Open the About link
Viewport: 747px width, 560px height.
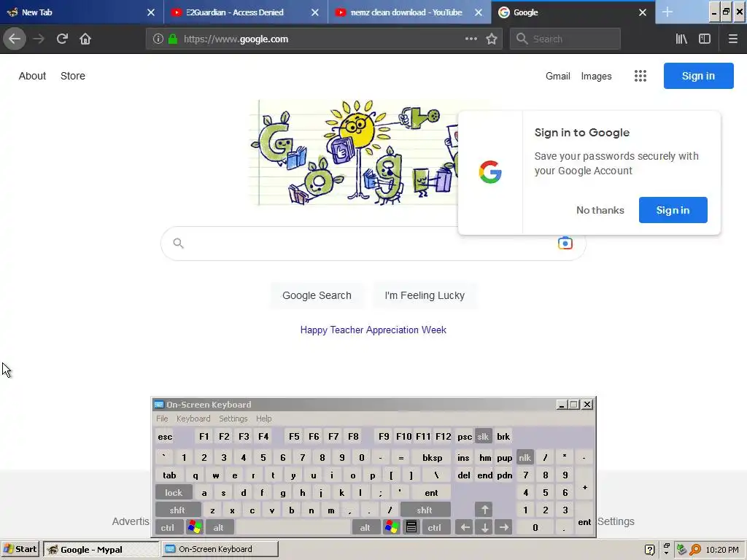pos(32,76)
